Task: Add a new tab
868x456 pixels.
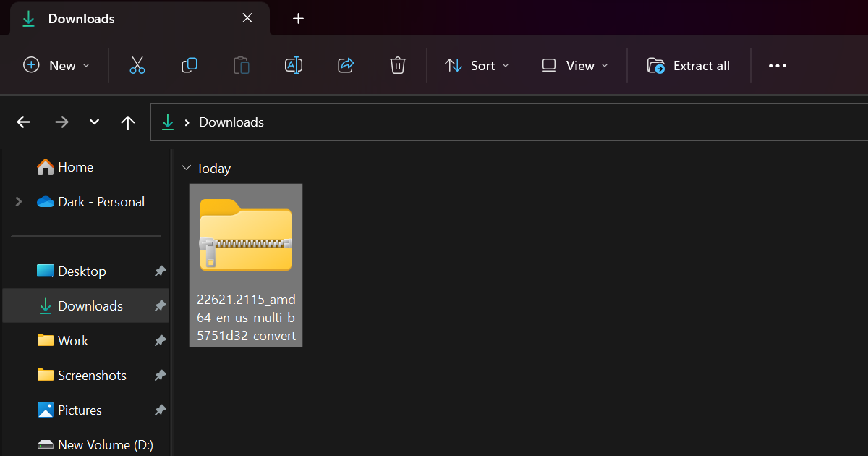Action: (x=298, y=19)
